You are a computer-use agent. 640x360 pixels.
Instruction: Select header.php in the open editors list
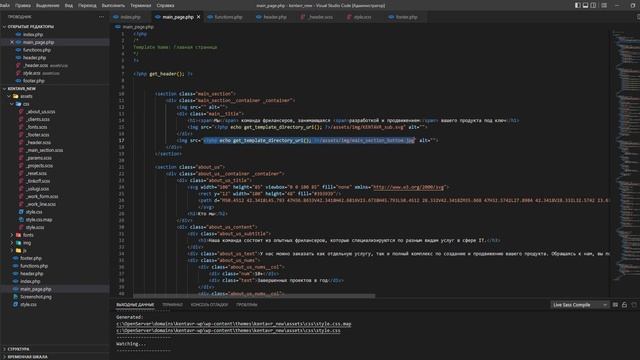tap(34, 58)
